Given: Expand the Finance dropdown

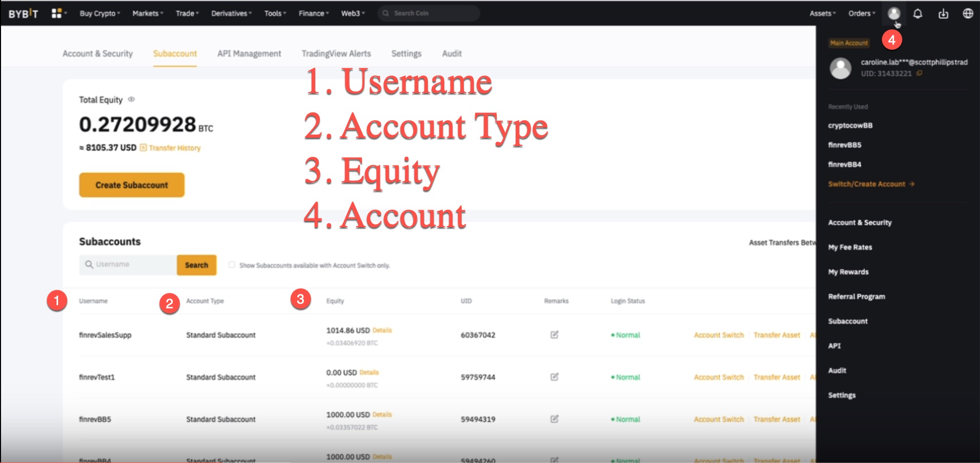Looking at the screenshot, I should 314,13.
